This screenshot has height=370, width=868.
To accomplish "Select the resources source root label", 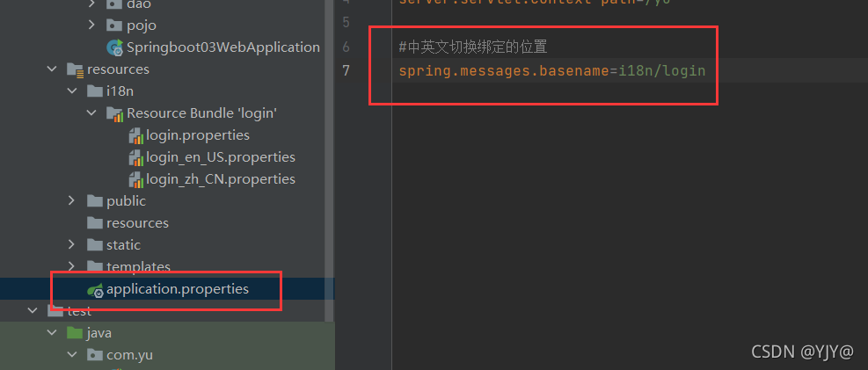I will (x=118, y=69).
